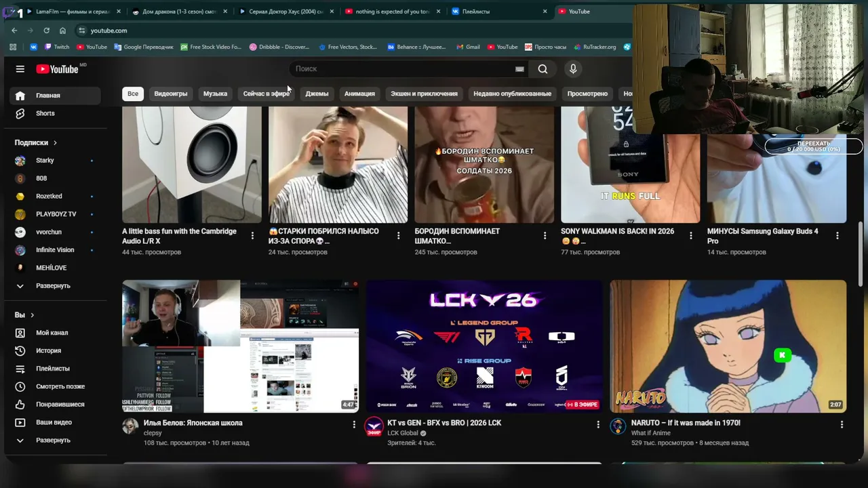Open options menu for KT vs GEN stream
This screenshot has height=488, width=868.
597,424
